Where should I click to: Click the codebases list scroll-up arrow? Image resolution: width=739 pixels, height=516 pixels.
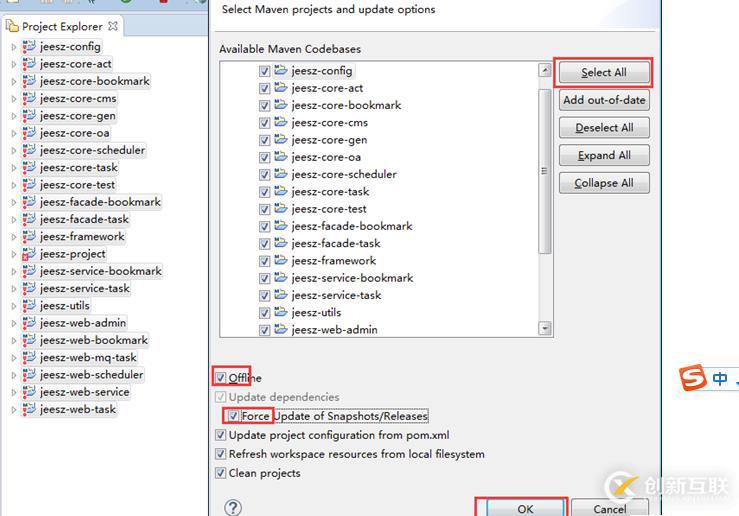click(x=545, y=71)
